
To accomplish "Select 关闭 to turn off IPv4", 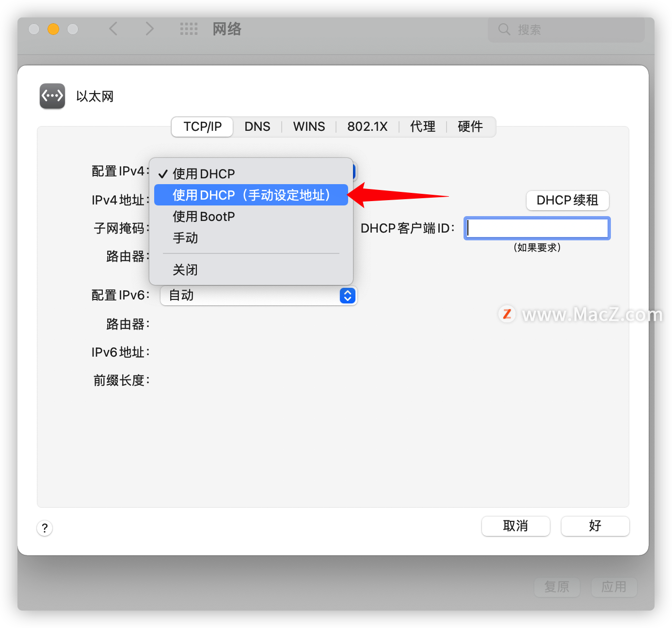I will (x=251, y=269).
